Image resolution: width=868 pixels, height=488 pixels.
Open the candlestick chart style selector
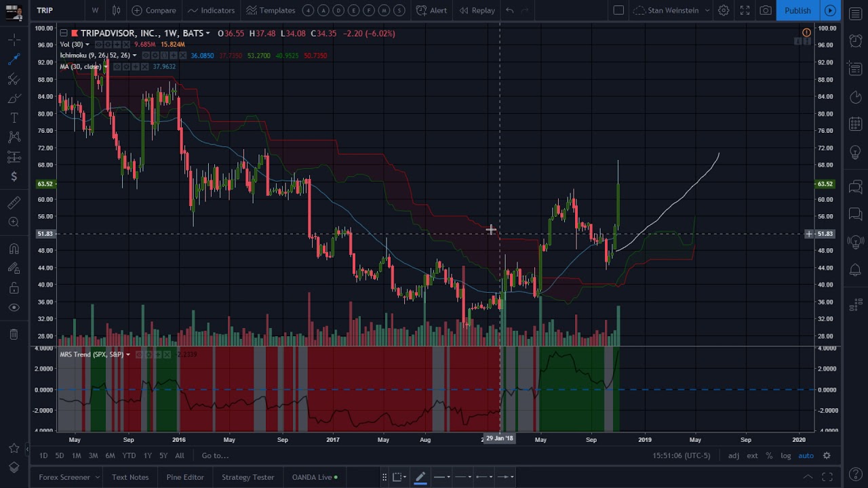[x=117, y=10]
